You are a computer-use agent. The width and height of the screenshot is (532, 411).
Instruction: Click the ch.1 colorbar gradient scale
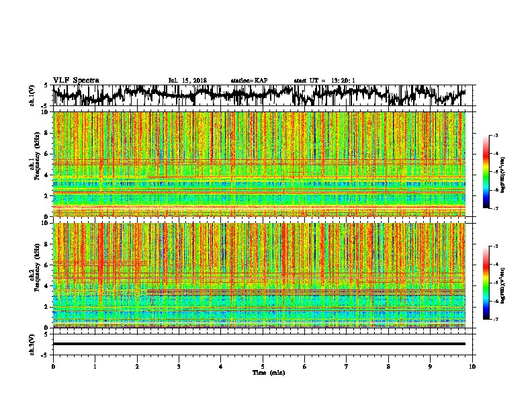point(486,172)
